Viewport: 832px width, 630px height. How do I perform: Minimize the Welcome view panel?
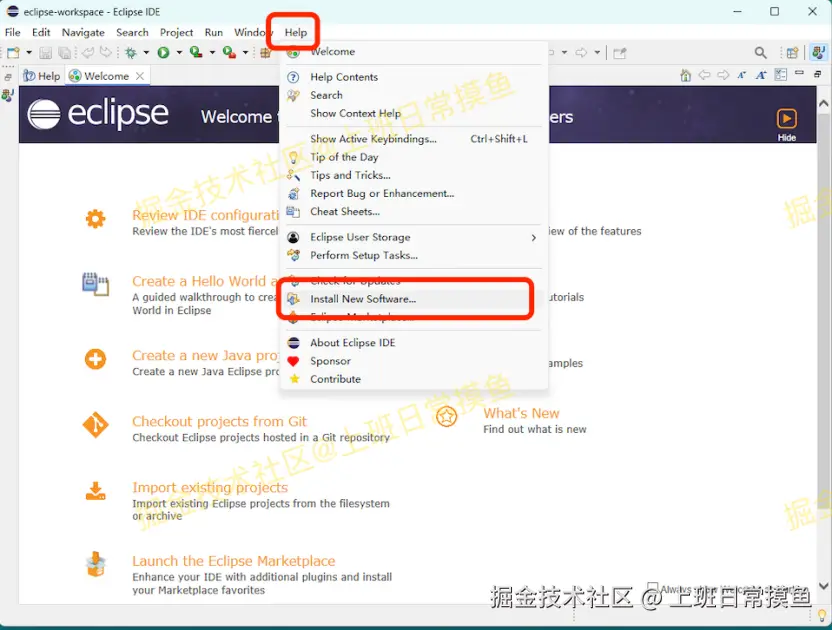coord(799,73)
